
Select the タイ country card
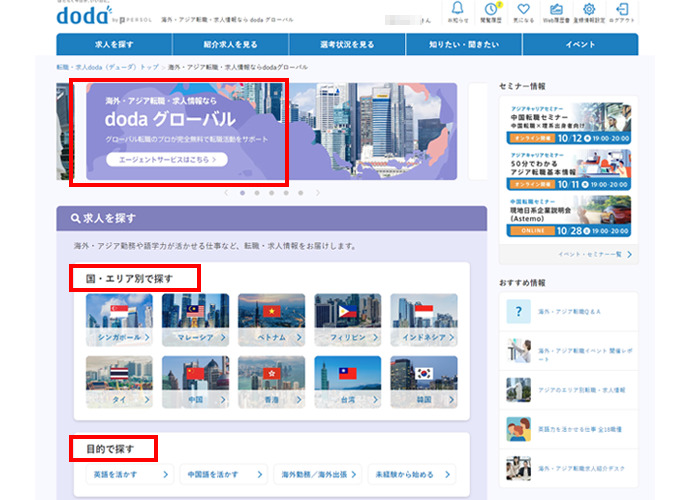pos(119,382)
